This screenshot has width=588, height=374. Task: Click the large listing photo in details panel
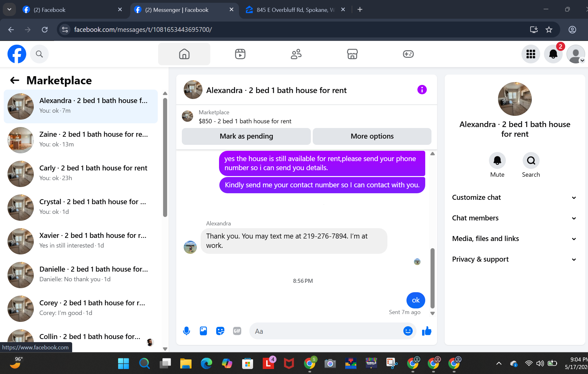pos(515,99)
